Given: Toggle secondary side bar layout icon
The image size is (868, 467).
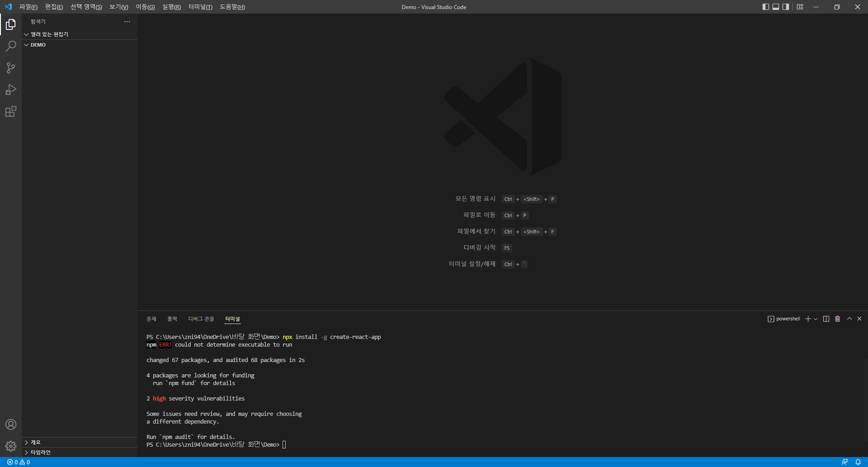Looking at the screenshot, I should (x=786, y=7).
